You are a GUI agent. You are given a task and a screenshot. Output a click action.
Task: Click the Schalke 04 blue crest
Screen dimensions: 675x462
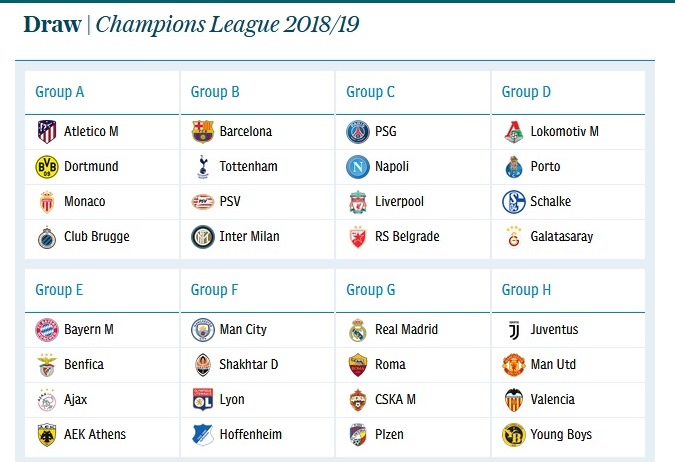pyautogui.click(x=514, y=202)
